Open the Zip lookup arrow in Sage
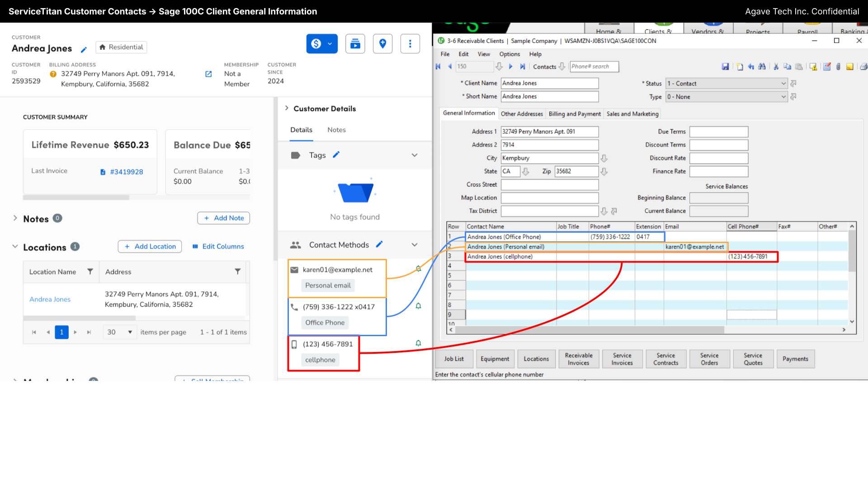This screenshot has height=488, width=868. (604, 171)
